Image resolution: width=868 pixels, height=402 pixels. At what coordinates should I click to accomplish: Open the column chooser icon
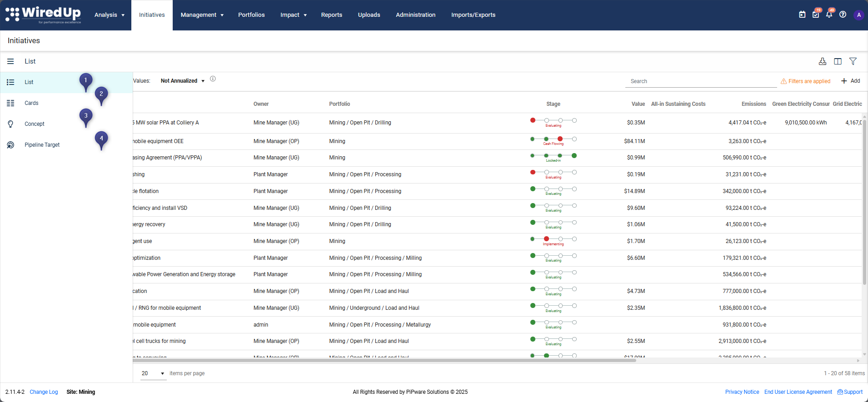pos(838,61)
